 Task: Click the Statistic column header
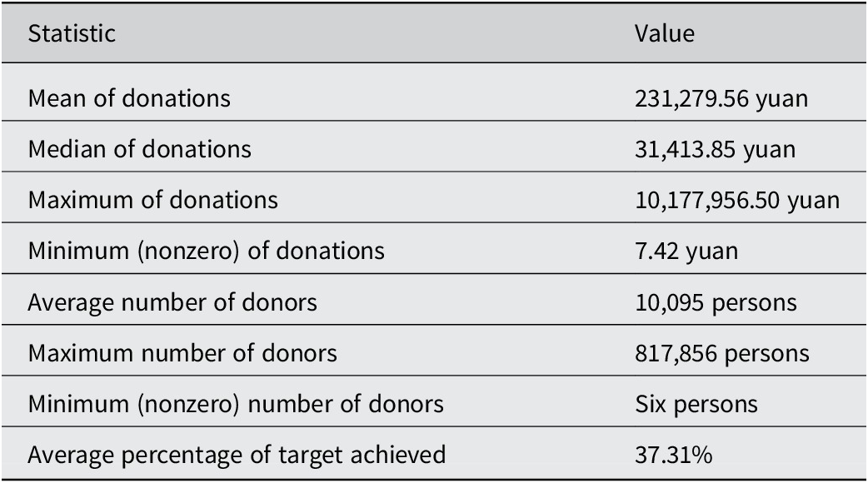(72, 34)
